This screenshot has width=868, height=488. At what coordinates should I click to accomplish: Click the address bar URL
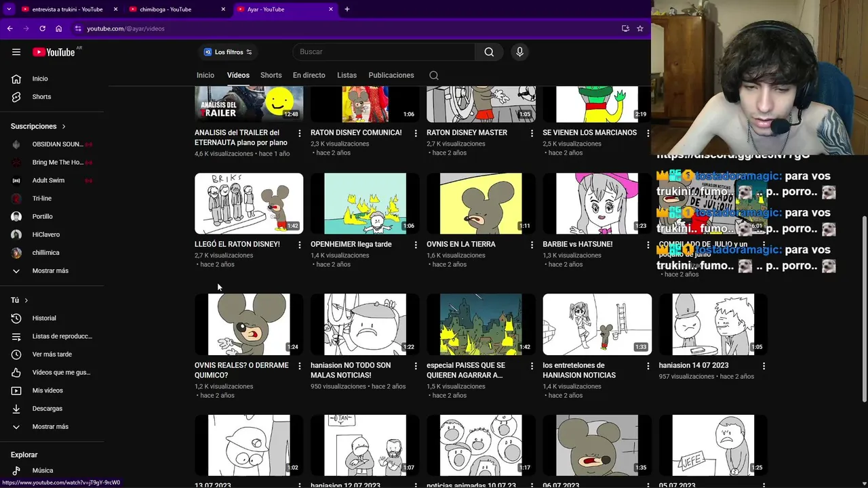126,28
